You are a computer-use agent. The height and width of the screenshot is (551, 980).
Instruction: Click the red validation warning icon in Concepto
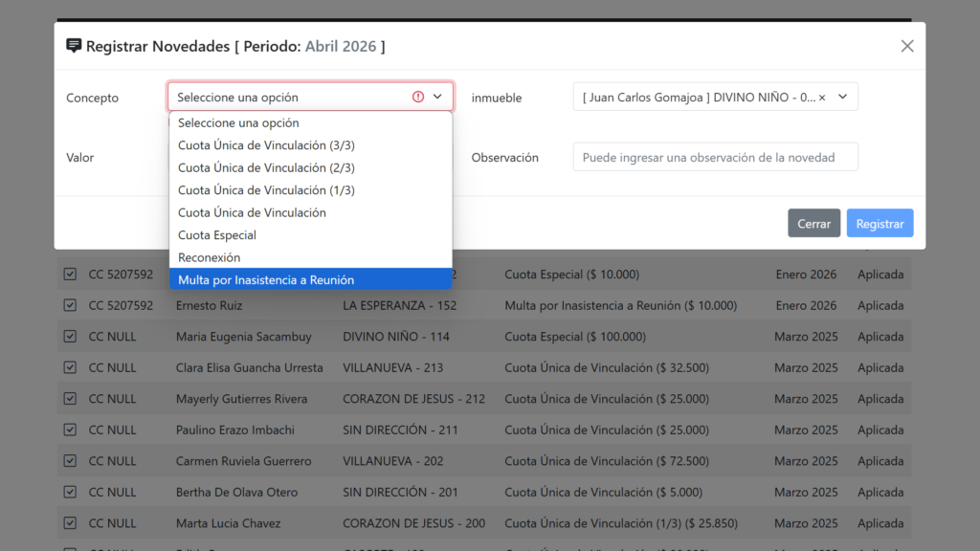click(x=418, y=97)
